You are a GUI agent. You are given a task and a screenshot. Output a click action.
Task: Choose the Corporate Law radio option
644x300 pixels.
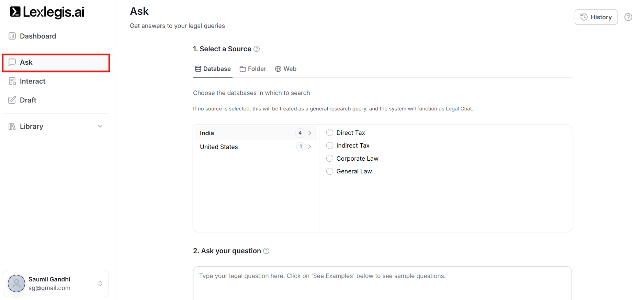pyautogui.click(x=330, y=159)
